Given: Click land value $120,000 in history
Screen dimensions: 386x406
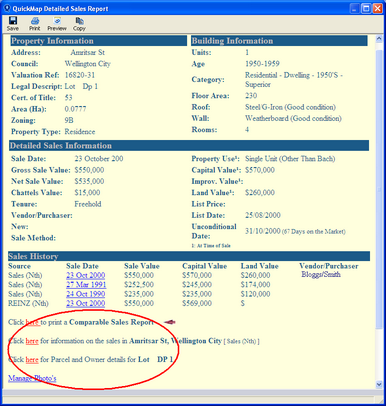Looking at the screenshot, I should point(255,294).
